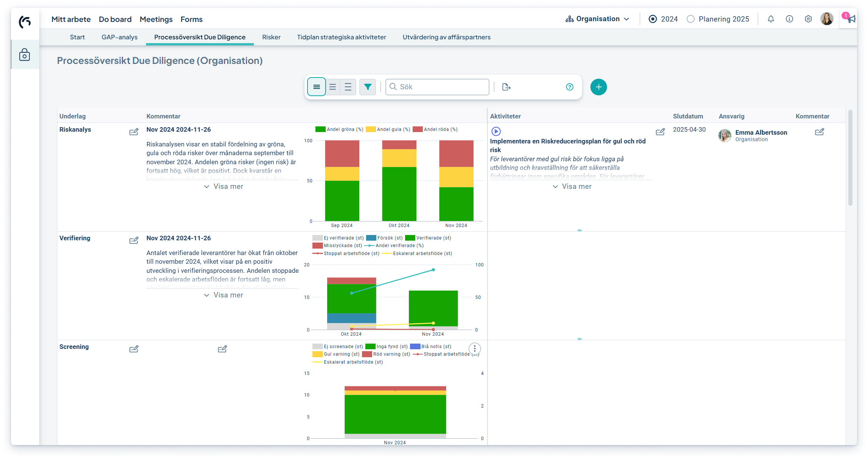This screenshot has width=868, height=459.
Task: Edit Emma Albertsson's activity comment
Action: [820, 132]
